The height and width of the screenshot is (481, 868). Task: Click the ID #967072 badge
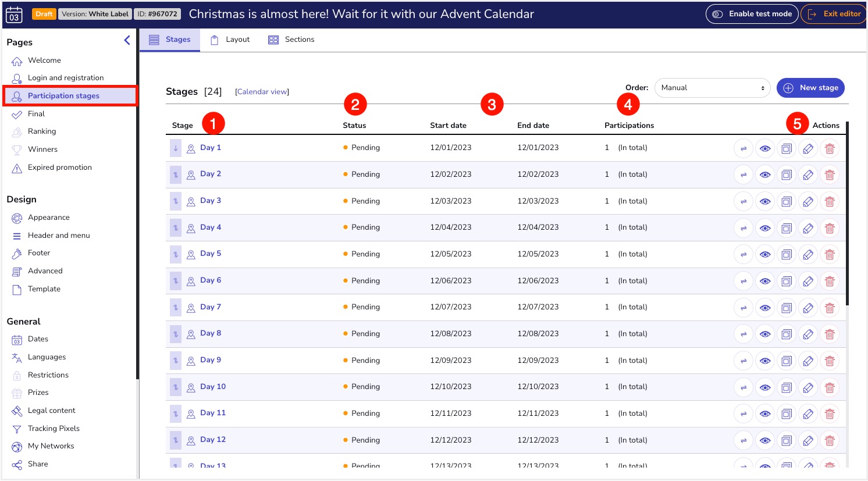pyautogui.click(x=158, y=14)
